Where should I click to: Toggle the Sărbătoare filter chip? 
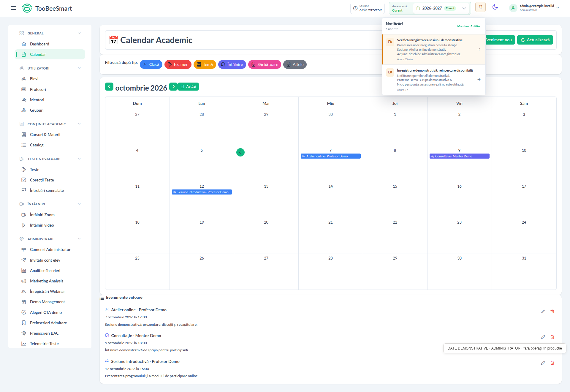coord(265,64)
